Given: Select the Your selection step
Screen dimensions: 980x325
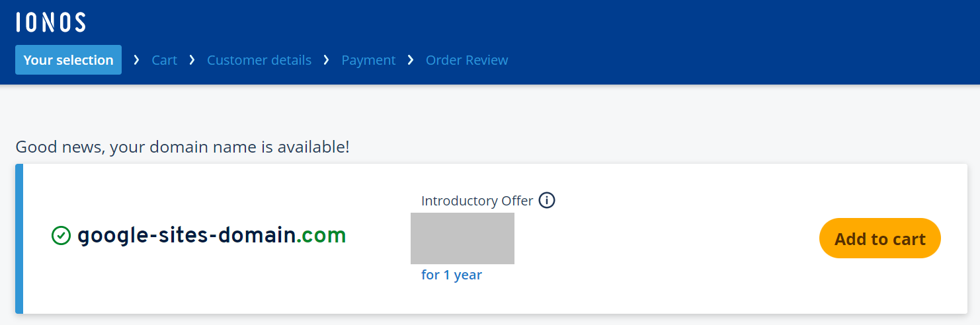Looking at the screenshot, I should pyautogui.click(x=68, y=60).
